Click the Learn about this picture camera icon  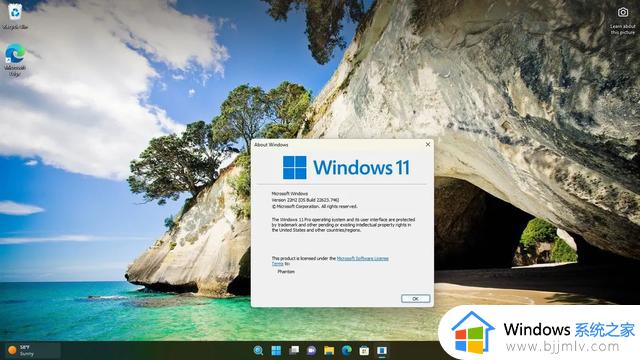[622, 12]
